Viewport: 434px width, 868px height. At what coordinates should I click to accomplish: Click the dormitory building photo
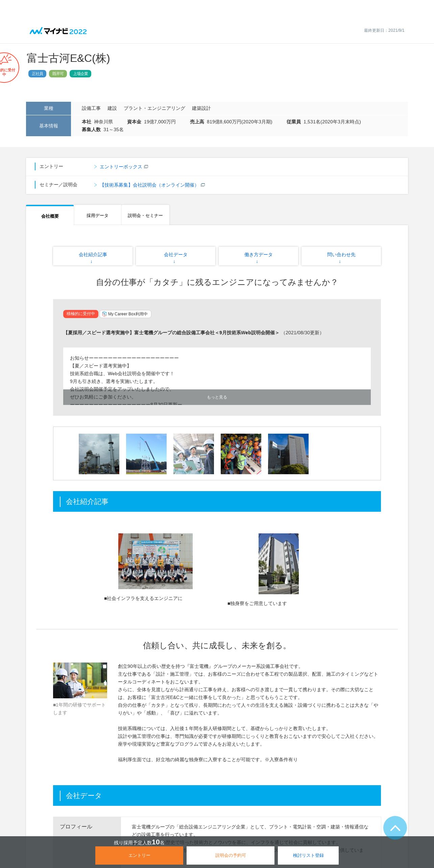[279, 564]
